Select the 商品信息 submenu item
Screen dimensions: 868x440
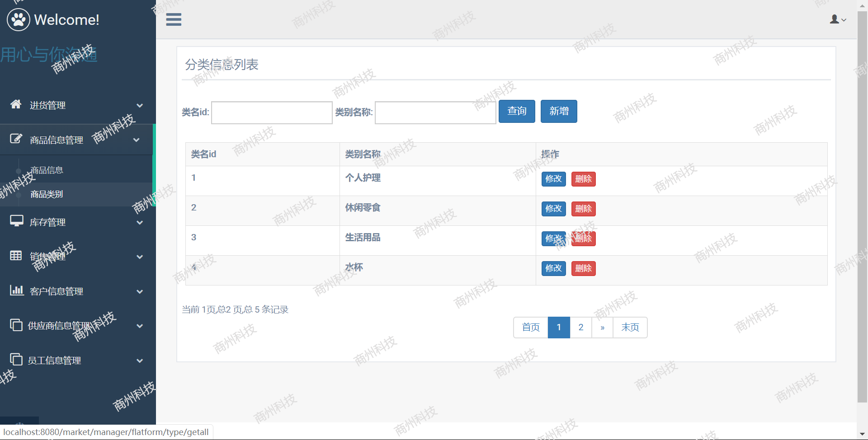(47, 170)
